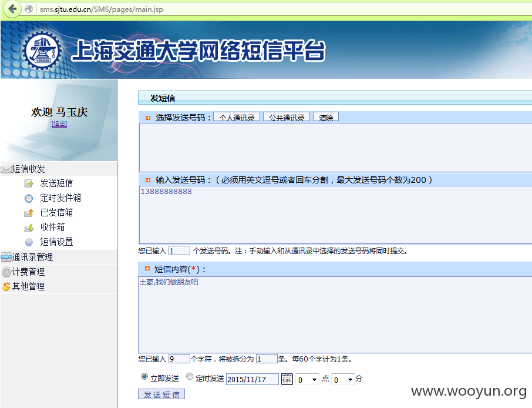Click the 清除 clear button
The height and width of the screenshot is (408, 532).
[326, 117]
